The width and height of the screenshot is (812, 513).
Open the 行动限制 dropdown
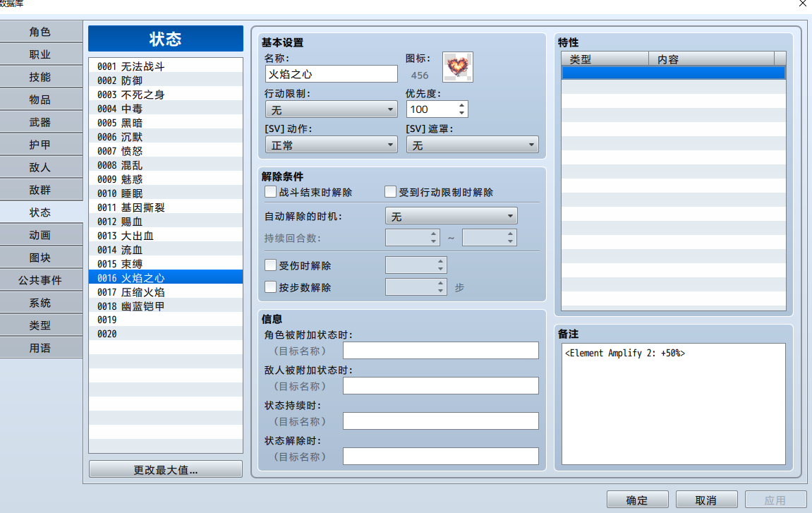(331, 109)
